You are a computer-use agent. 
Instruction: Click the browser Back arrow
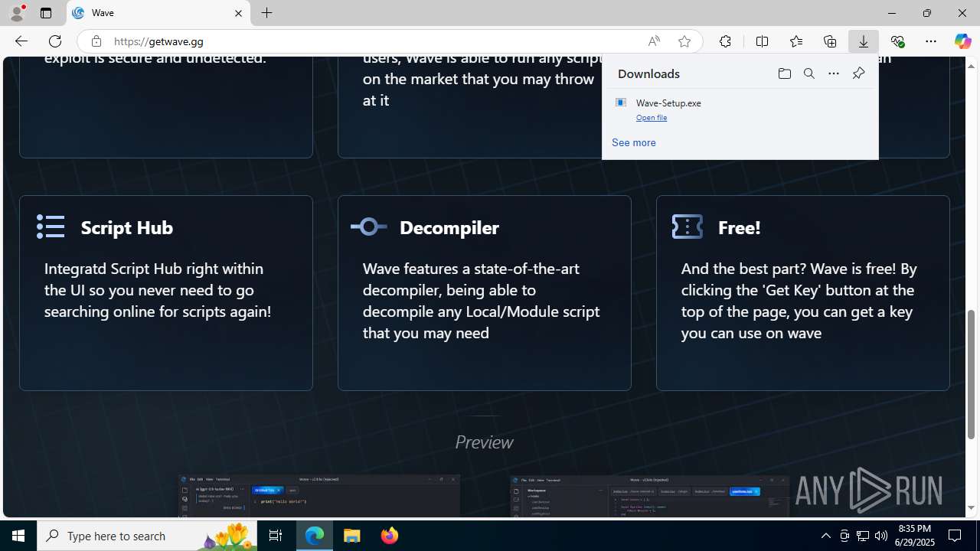21,41
